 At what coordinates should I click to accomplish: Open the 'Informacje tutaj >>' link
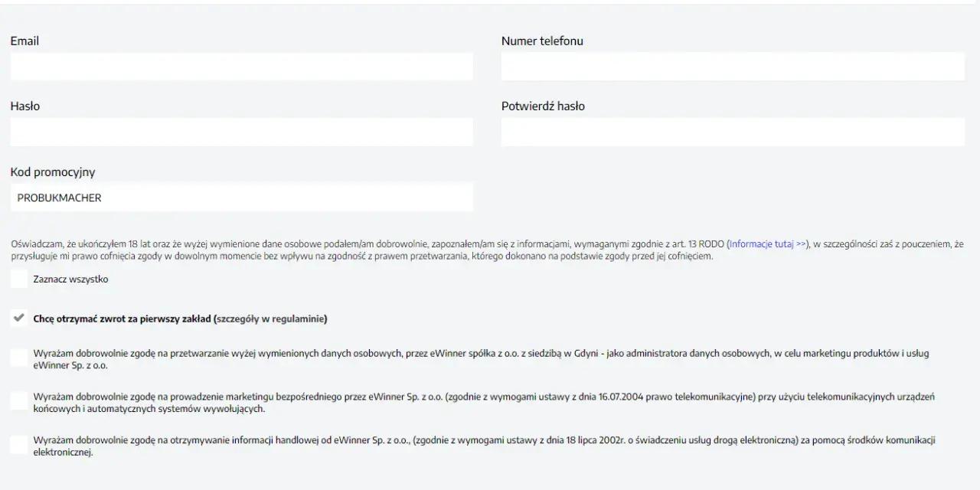[767, 244]
